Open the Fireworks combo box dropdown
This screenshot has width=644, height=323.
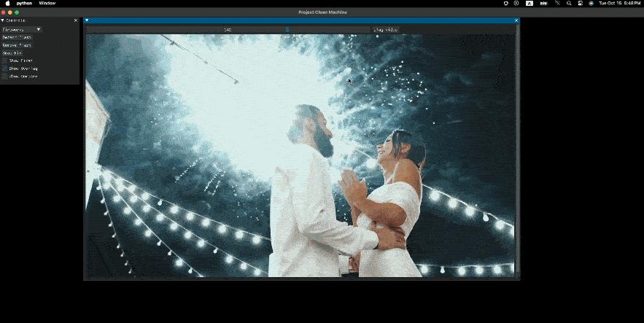coord(22,30)
